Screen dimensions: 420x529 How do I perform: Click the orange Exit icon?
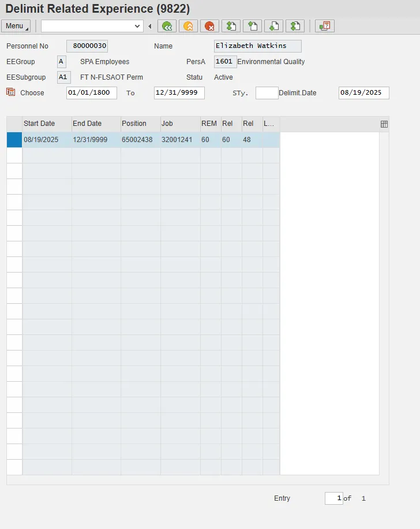tap(187, 26)
